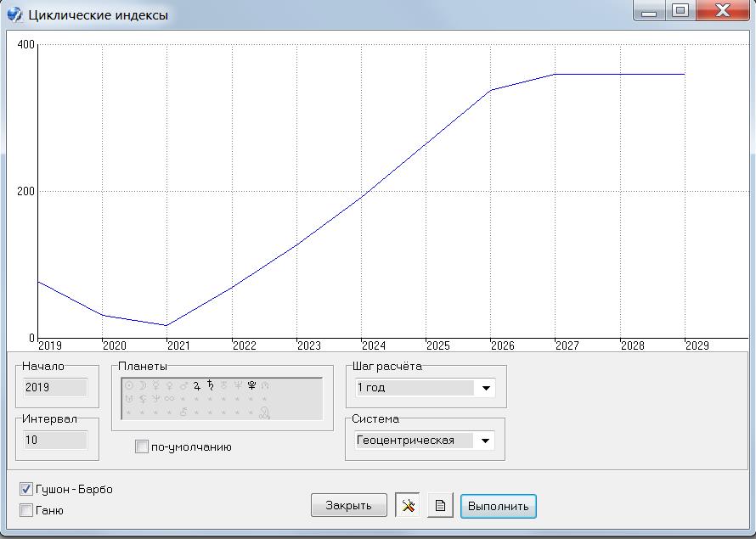756x539 pixels.
Task: Select the Mars planet symbol
Action: 183,386
